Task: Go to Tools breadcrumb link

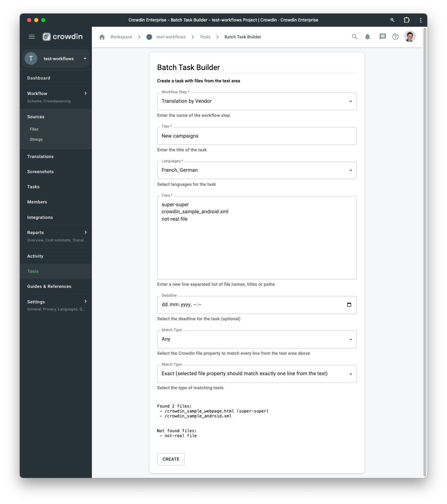Action: pos(205,37)
